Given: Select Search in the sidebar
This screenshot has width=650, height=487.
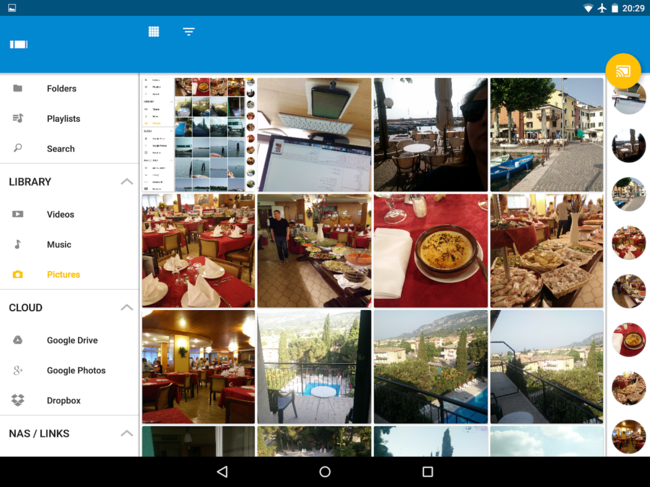Looking at the screenshot, I should tap(69, 148).
